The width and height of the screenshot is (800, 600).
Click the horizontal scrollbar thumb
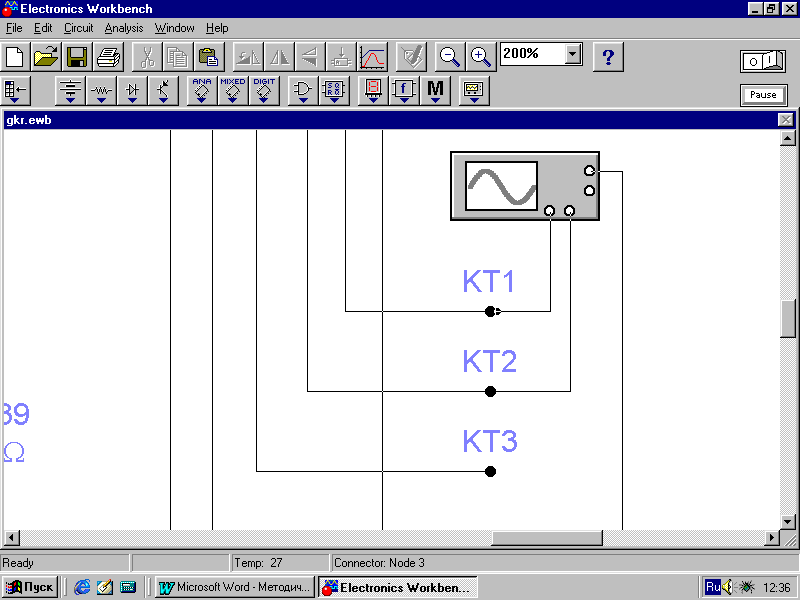[546, 538]
